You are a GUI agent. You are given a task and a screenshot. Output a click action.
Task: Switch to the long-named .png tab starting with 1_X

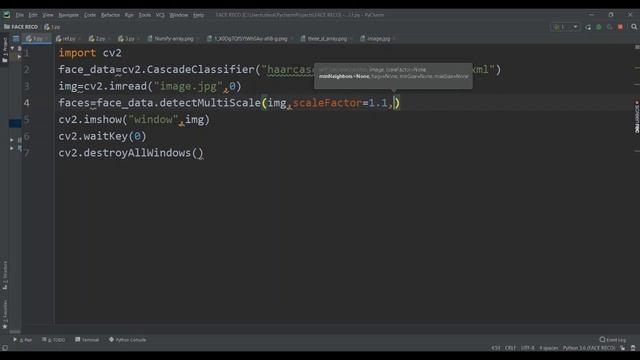tap(250, 38)
